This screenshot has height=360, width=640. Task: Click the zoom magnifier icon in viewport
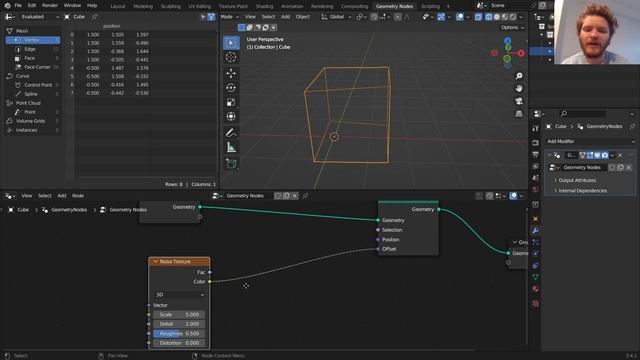pos(519,76)
